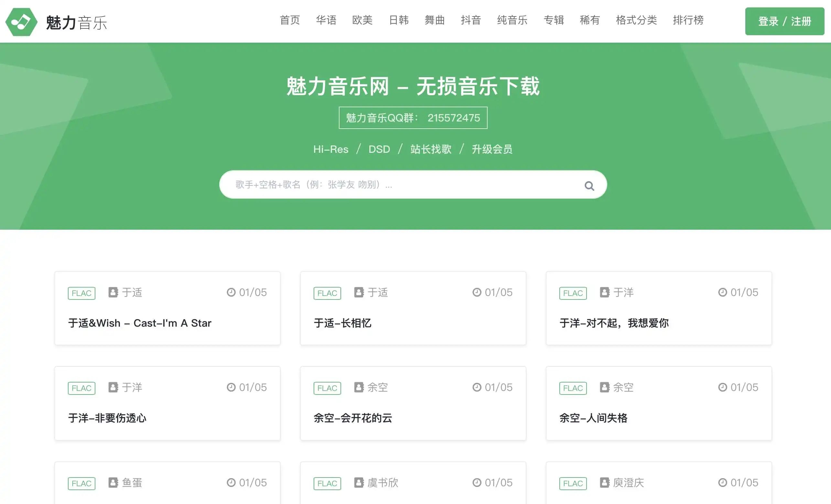Click artist icon beside 庾澄庆
Viewport: 831px width, 504px height.
[x=605, y=482]
